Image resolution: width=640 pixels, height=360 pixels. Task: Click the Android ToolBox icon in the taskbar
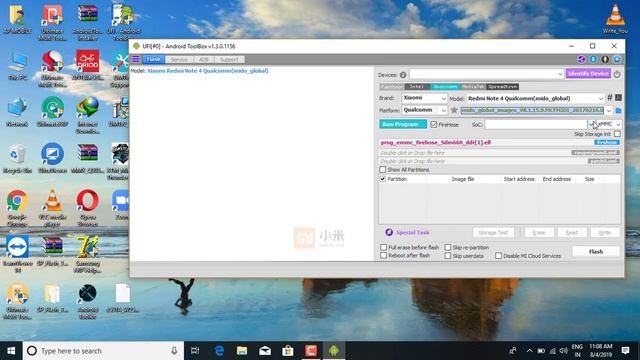click(334, 351)
